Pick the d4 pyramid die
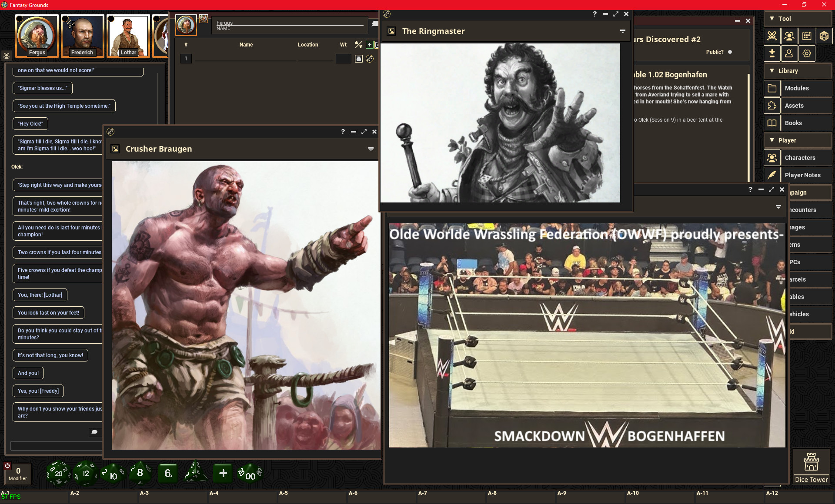 pyautogui.click(x=195, y=473)
